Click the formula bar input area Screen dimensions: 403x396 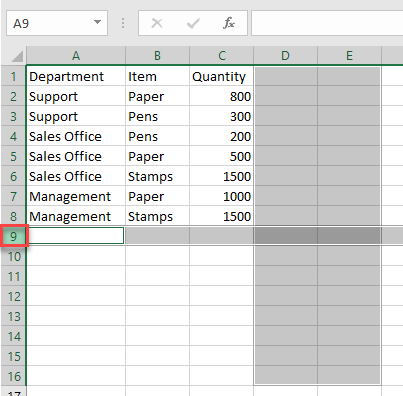tap(327, 23)
